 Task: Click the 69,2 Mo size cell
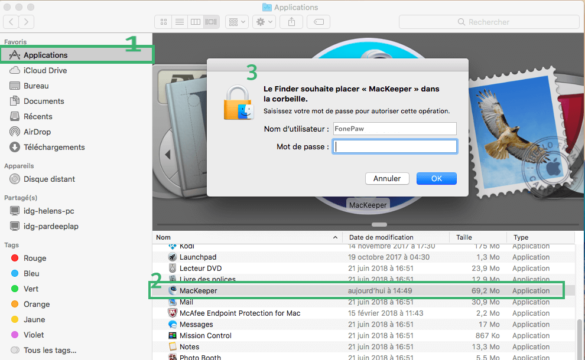pyautogui.click(x=485, y=291)
